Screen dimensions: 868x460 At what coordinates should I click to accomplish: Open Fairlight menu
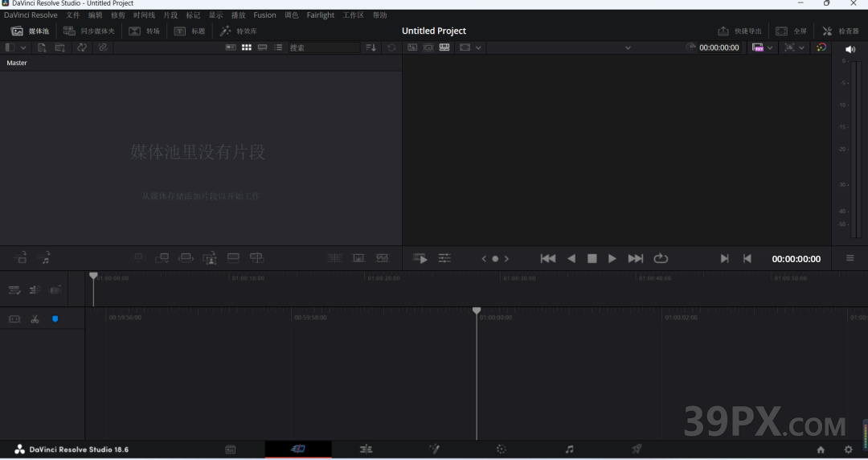(x=321, y=15)
